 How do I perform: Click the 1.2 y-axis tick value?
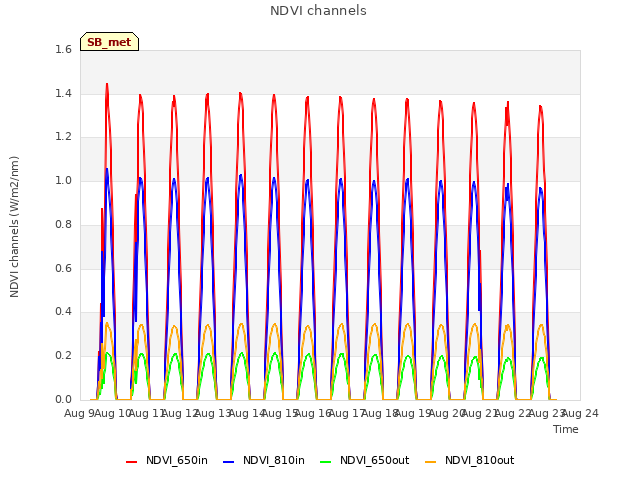click(63, 137)
